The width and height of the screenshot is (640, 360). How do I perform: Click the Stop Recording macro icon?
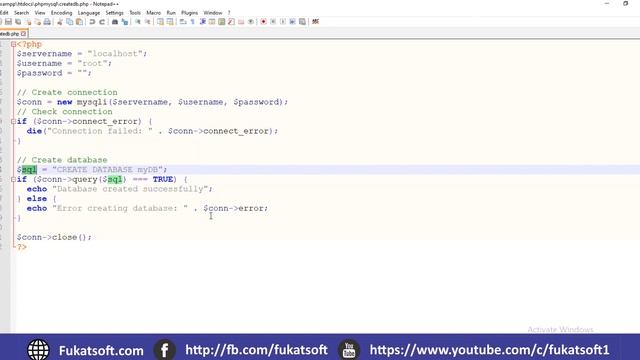[273, 22]
